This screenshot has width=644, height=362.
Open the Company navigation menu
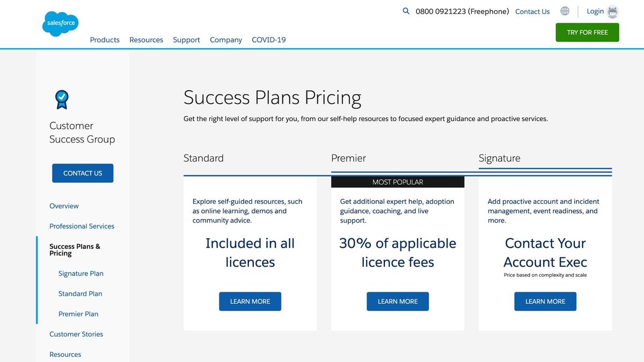coord(225,40)
